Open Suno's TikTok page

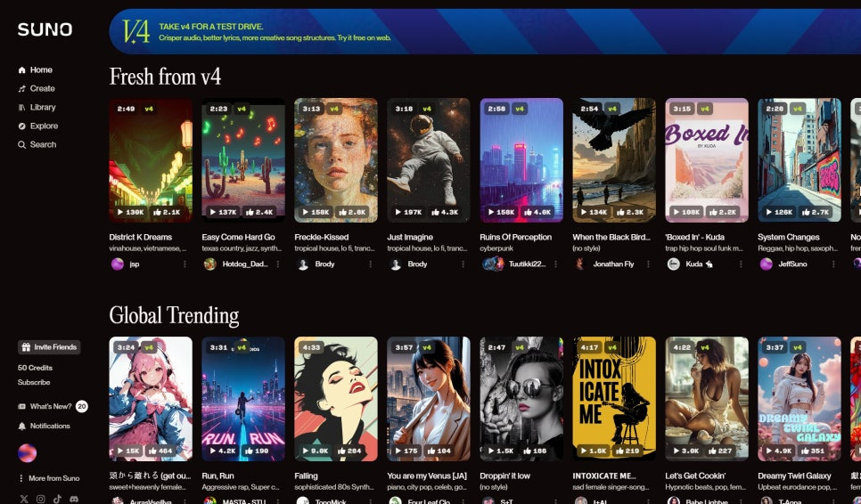[x=57, y=499]
